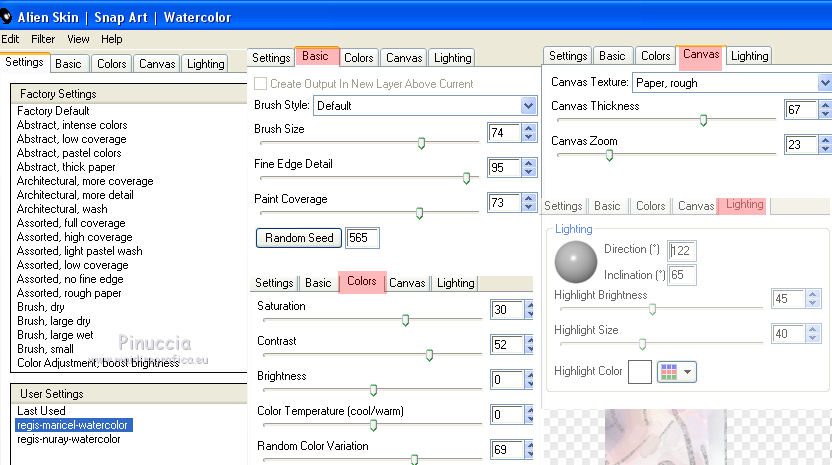Increase Fine Edge Detail with up arrow
This screenshot has height=465, width=832.
click(528, 163)
